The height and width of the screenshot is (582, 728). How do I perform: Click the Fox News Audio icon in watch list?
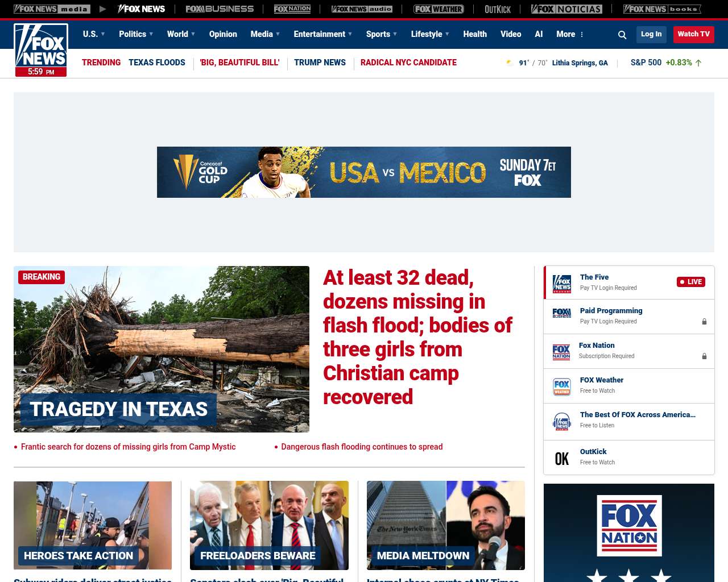[x=562, y=422]
